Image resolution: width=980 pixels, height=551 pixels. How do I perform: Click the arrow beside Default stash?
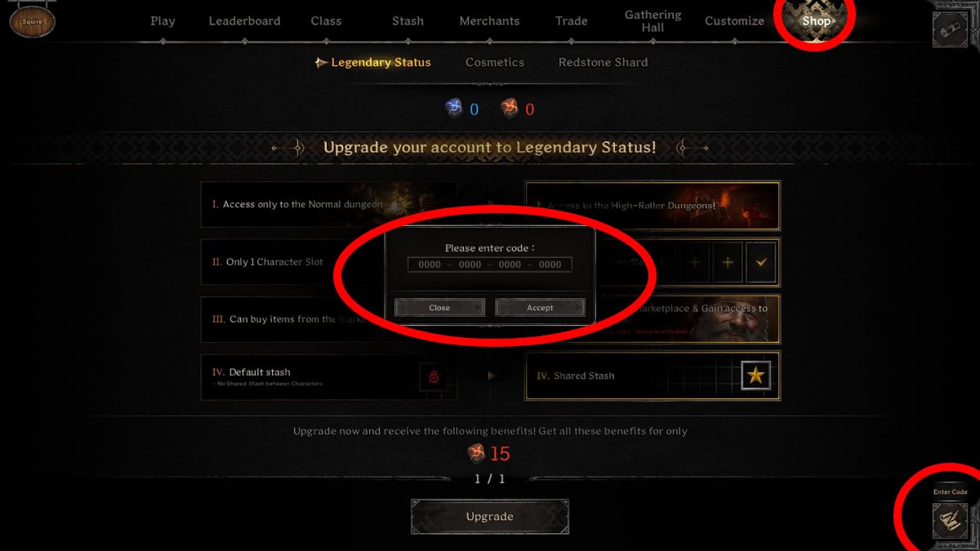(x=491, y=375)
